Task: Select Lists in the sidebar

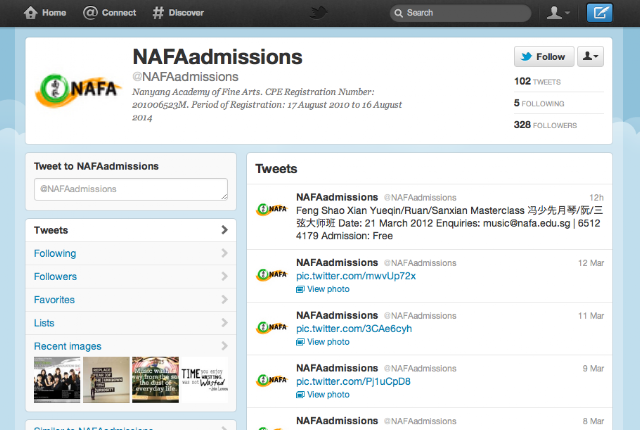Action: tap(131, 323)
